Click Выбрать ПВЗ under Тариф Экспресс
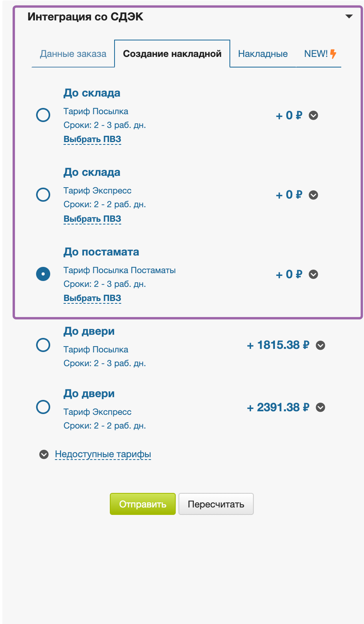This screenshot has width=364, height=624. (x=92, y=219)
